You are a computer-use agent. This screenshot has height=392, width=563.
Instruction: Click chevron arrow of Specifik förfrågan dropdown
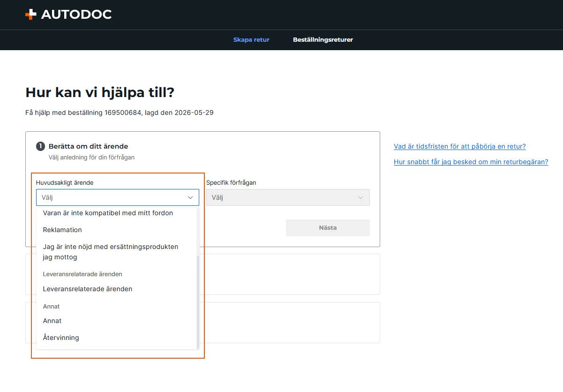(360, 197)
